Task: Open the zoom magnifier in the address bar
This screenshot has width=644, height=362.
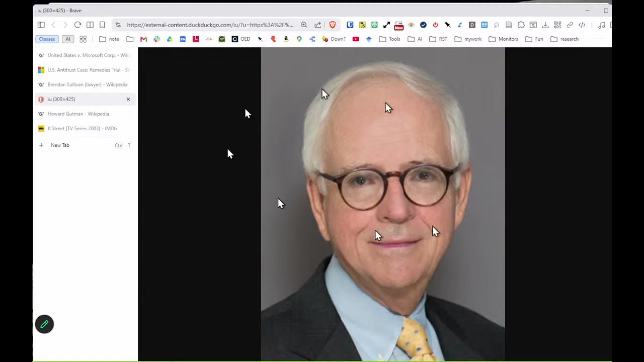Action: [x=304, y=25]
